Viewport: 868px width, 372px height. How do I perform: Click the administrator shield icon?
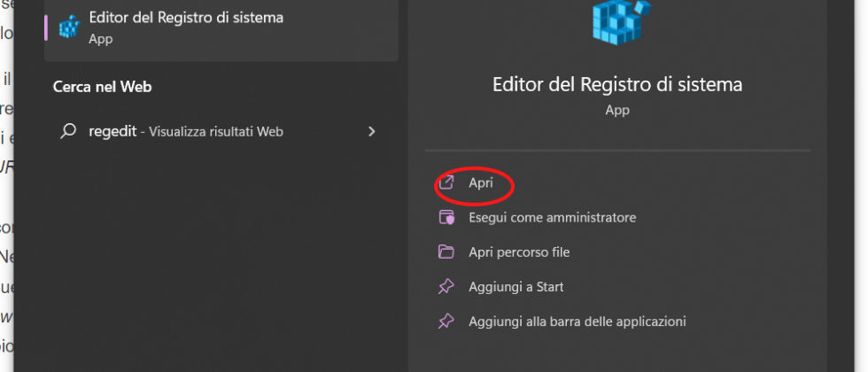coord(447,217)
